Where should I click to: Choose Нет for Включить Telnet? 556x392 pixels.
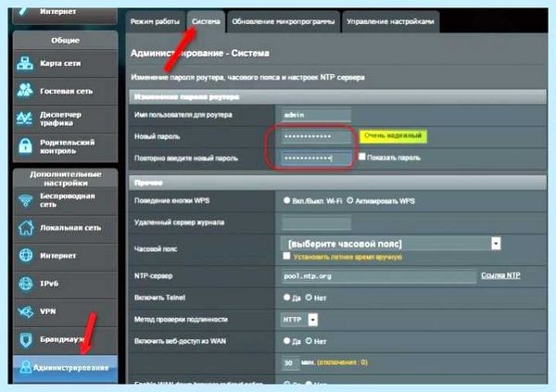click(x=309, y=297)
